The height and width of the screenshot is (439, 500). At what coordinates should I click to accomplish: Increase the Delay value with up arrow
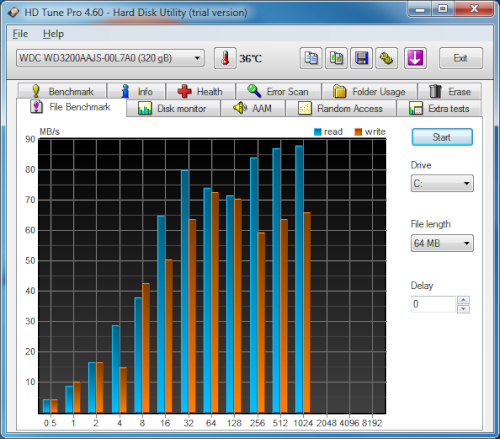point(463,300)
